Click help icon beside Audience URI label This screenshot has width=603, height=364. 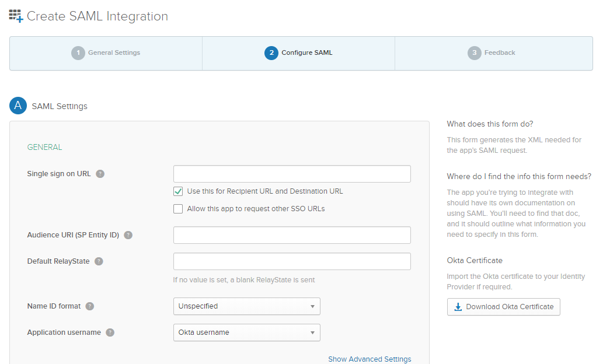(x=128, y=235)
